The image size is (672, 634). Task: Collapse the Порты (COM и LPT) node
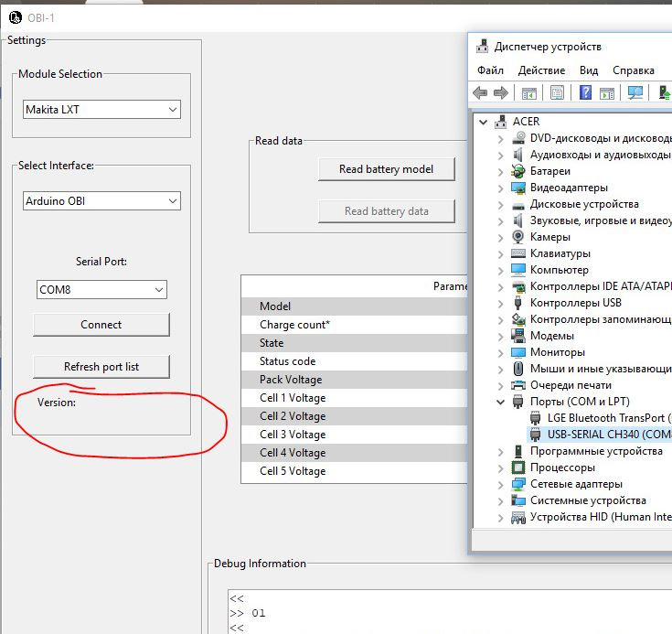[500, 402]
